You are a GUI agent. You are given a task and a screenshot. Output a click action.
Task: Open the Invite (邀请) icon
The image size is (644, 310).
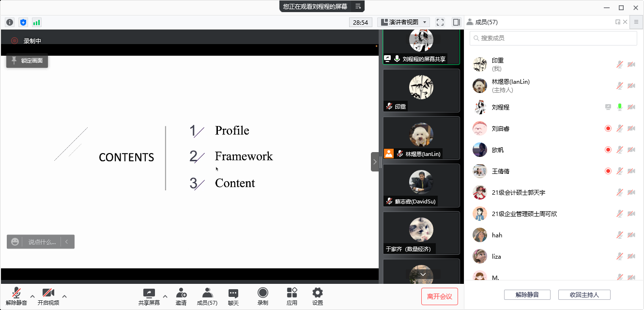[181, 296]
